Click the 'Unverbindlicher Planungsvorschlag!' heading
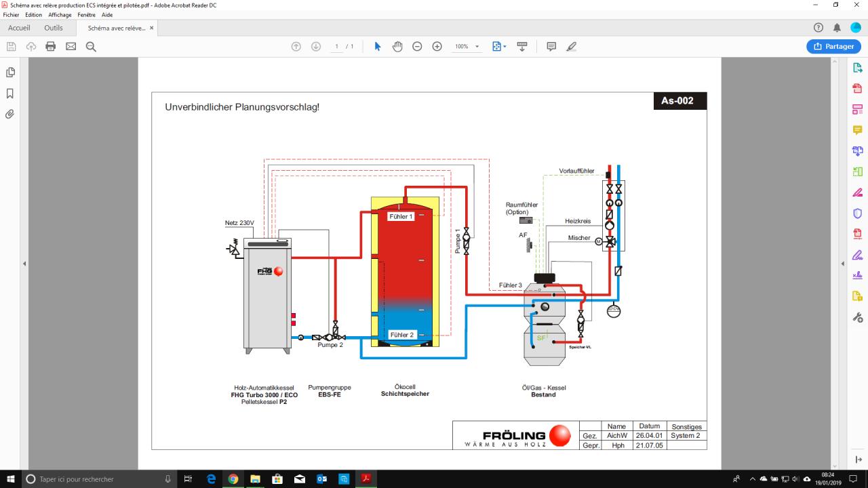This screenshot has width=868, height=488. click(x=242, y=107)
